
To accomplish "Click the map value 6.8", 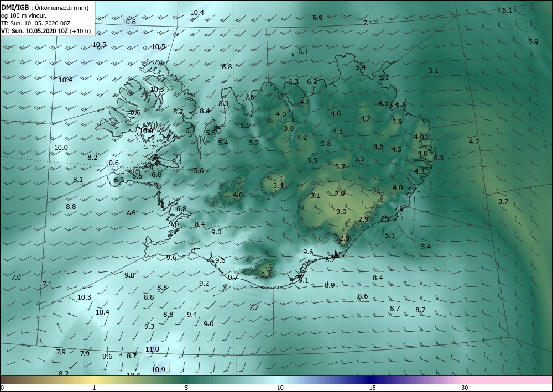I will coord(181,209).
